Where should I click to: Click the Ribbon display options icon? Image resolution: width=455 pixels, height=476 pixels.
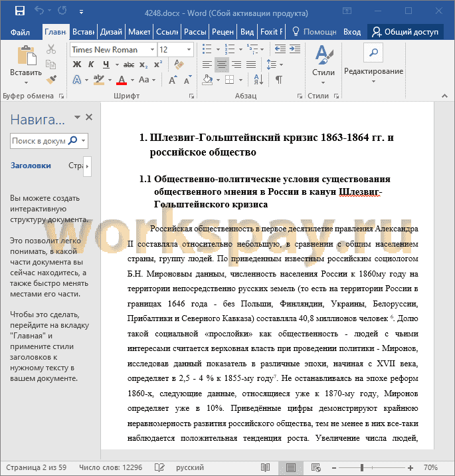tap(347, 11)
